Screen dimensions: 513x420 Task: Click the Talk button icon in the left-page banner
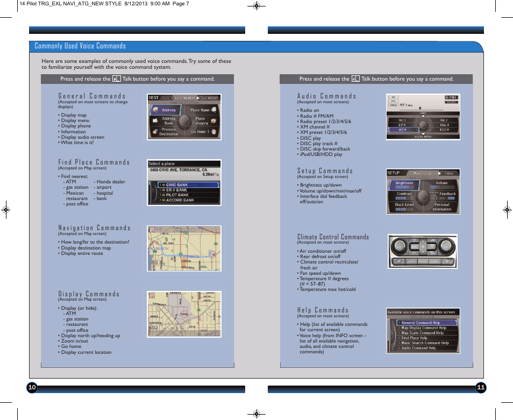(x=117, y=79)
